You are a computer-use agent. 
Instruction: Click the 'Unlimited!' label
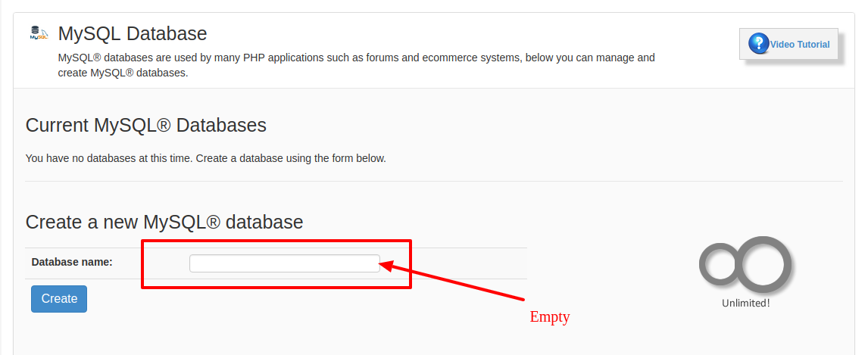[x=745, y=303]
